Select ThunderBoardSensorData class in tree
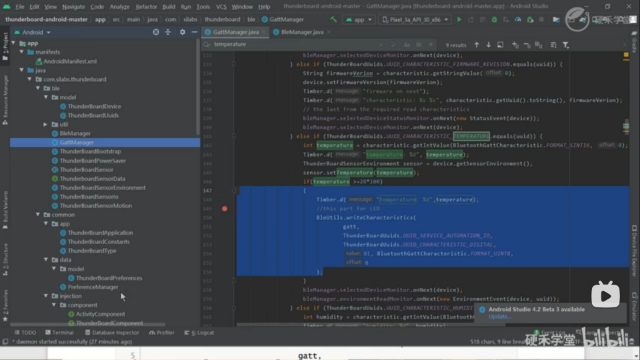The height and width of the screenshot is (360, 640). tap(92, 178)
